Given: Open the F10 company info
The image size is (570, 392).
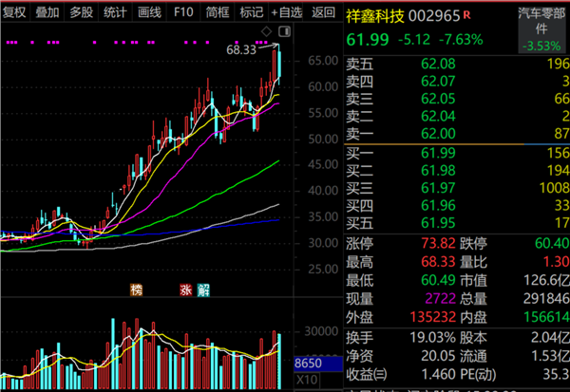Looking at the screenshot, I should [x=183, y=12].
